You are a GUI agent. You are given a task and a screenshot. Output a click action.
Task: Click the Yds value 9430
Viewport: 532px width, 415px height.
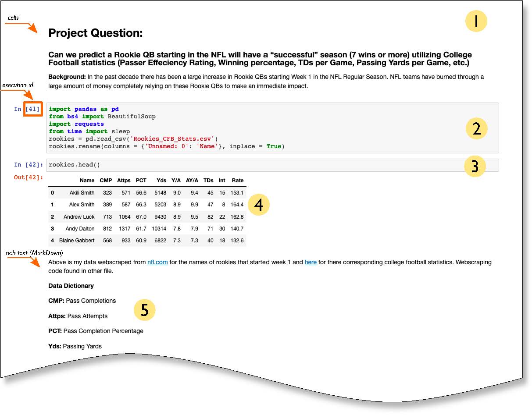(x=161, y=217)
